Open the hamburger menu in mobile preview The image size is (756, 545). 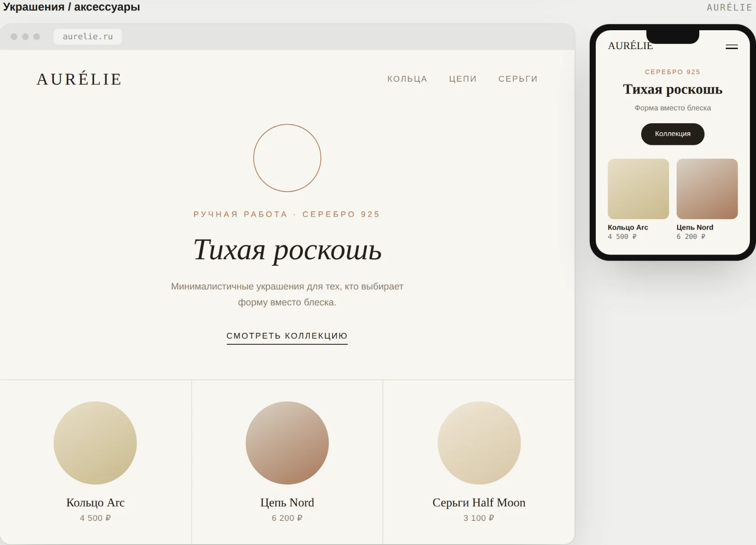coord(731,47)
